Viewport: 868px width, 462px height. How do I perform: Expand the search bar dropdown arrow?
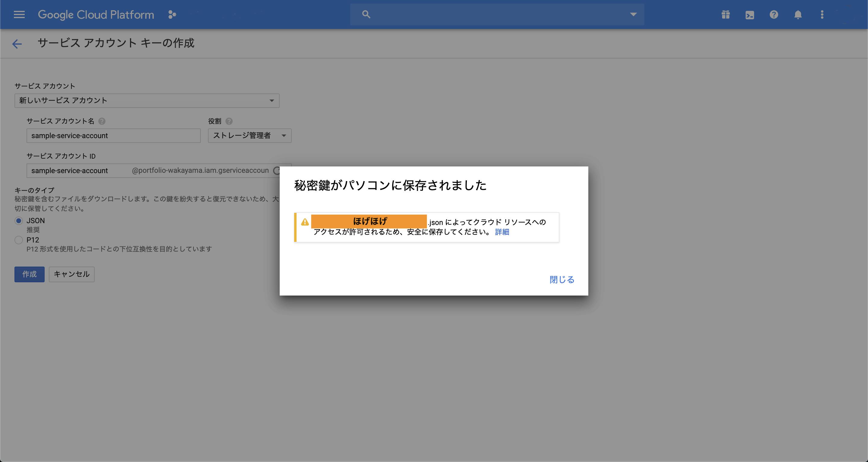pos(634,14)
